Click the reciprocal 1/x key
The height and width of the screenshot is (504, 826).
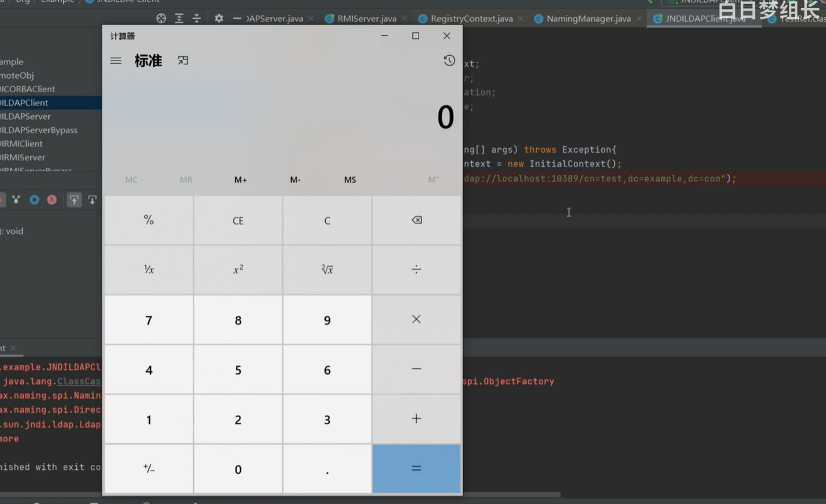(x=149, y=270)
